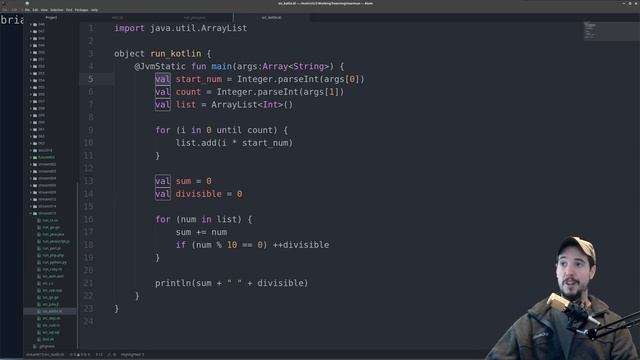Click 'run_kotlin' object name on line 3
This screenshot has height=360, width=640.
176,53
